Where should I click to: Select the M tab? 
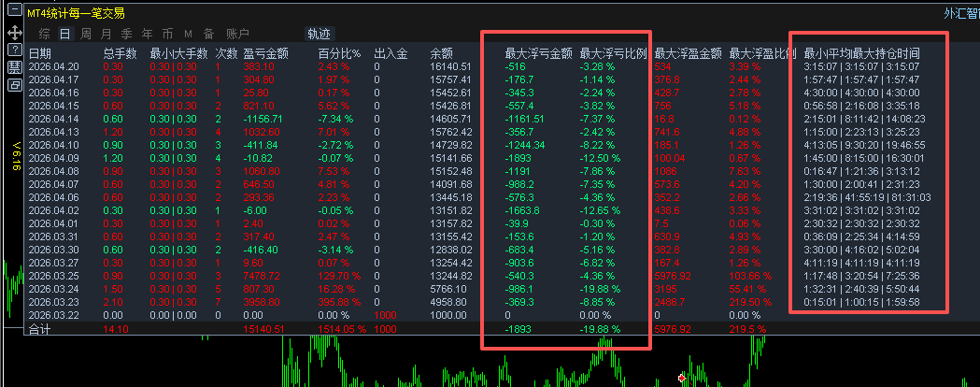pos(188,34)
